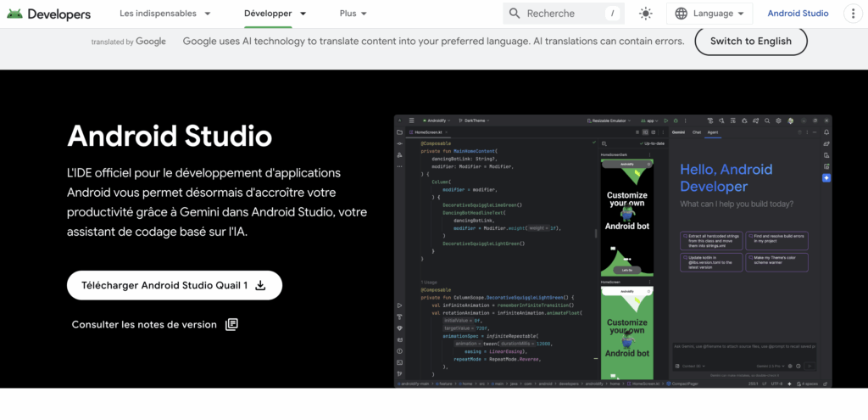The height and width of the screenshot is (420, 868).
Task: Click the 255:1 cursor position in status bar
Action: coord(754,384)
